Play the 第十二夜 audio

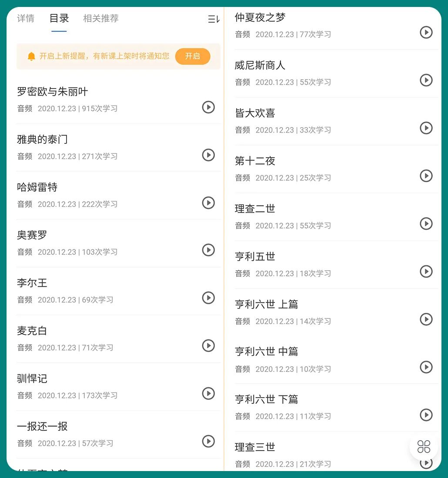pyautogui.click(x=426, y=176)
